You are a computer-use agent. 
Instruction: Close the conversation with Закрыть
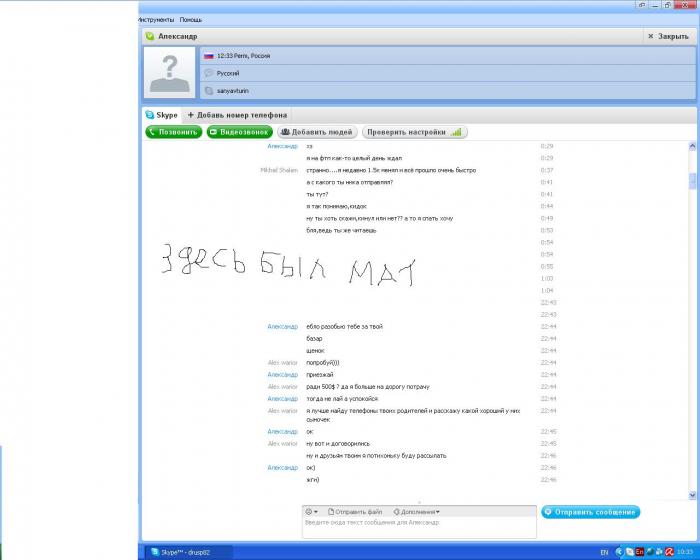(668, 36)
